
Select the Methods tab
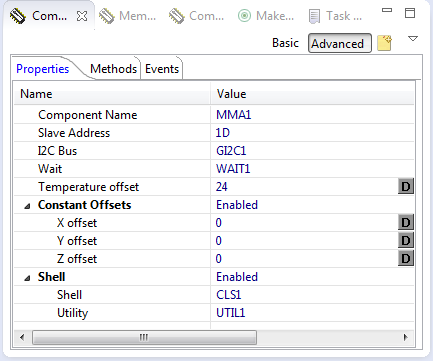(113, 69)
